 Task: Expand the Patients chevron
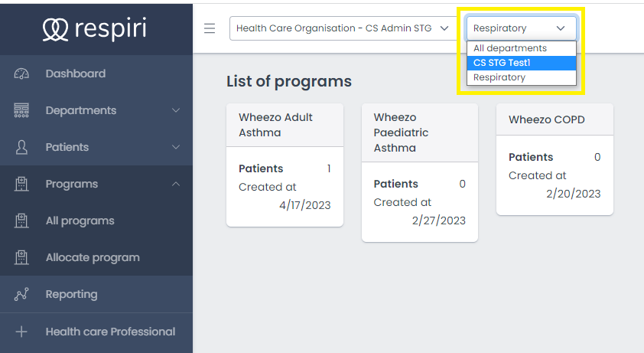(176, 147)
